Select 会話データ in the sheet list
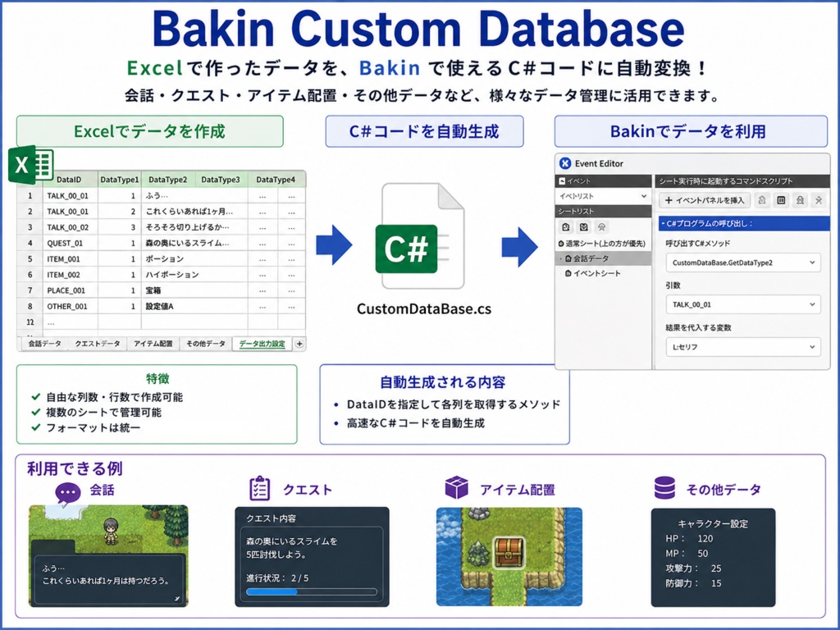 603,258
